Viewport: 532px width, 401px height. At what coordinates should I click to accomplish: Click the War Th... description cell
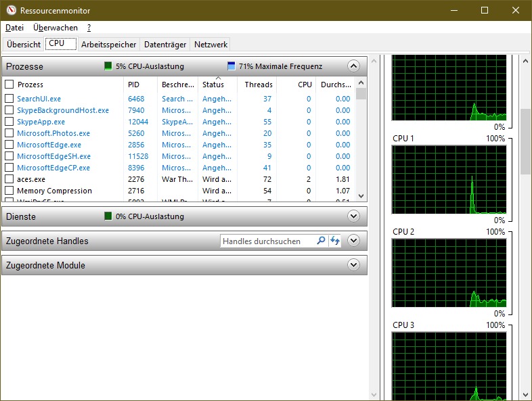178,179
